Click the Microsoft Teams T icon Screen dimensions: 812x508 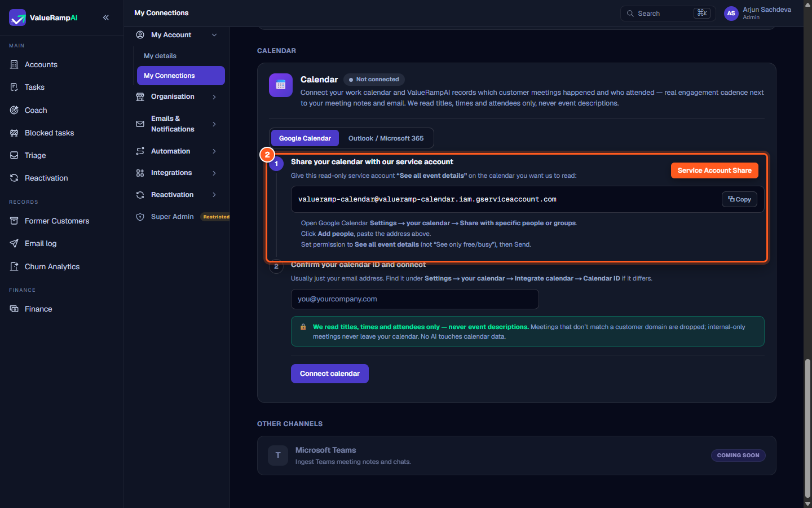pyautogui.click(x=278, y=455)
